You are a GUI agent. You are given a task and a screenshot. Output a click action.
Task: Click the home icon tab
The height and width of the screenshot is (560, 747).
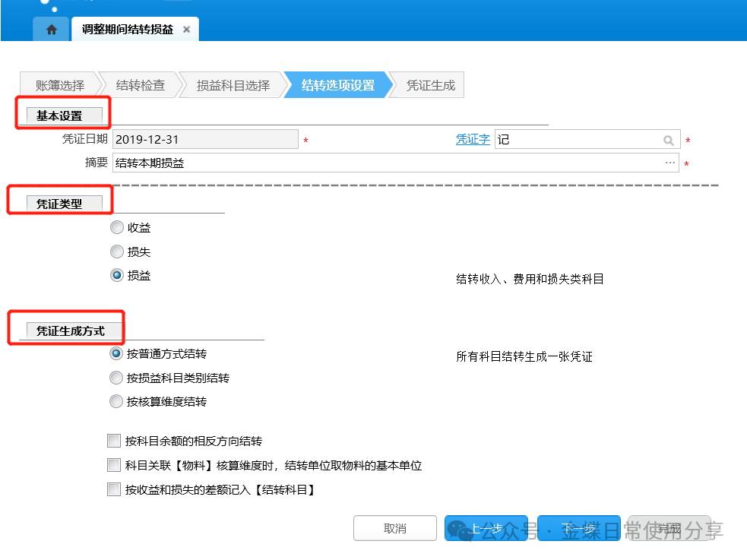[x=52, y=30]
